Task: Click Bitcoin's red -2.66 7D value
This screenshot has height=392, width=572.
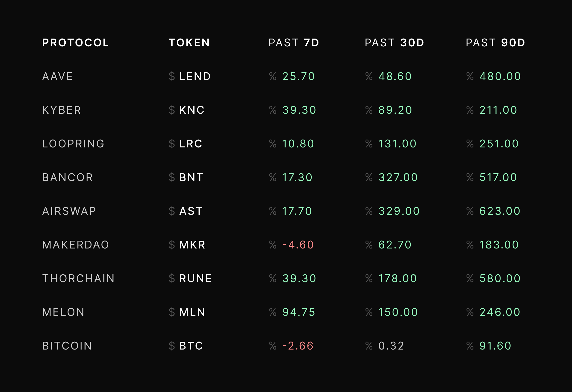Action: (298, 346)
